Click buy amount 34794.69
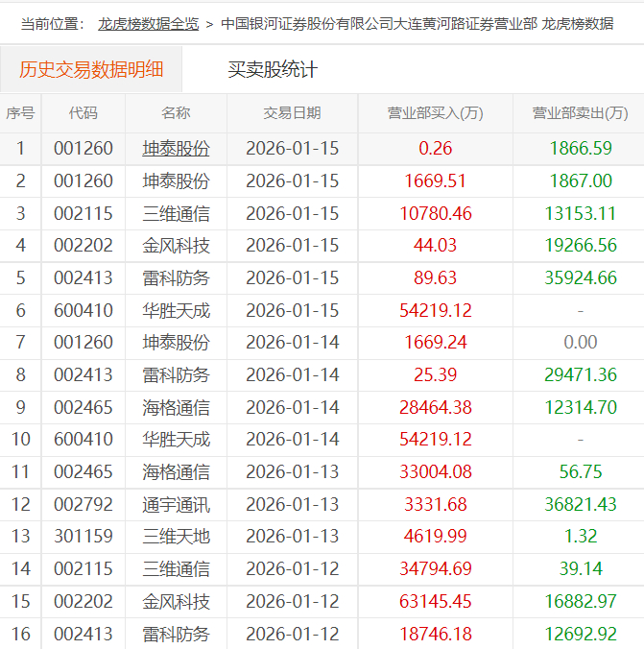 [x=436, y=568]
